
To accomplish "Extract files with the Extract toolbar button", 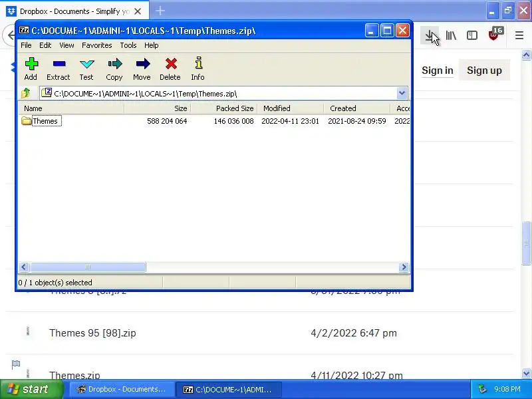I will pos(59,69).
